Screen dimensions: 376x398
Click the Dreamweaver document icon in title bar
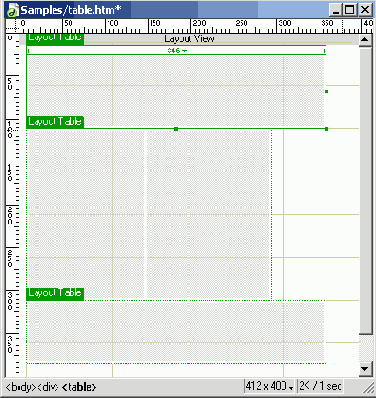[12, 11]
